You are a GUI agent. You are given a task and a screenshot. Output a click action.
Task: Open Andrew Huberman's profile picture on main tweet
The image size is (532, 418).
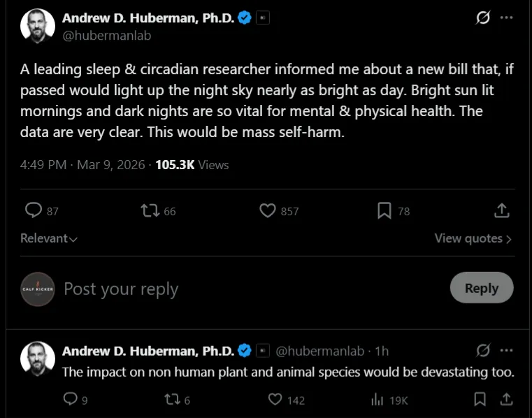tap(38, 27)
